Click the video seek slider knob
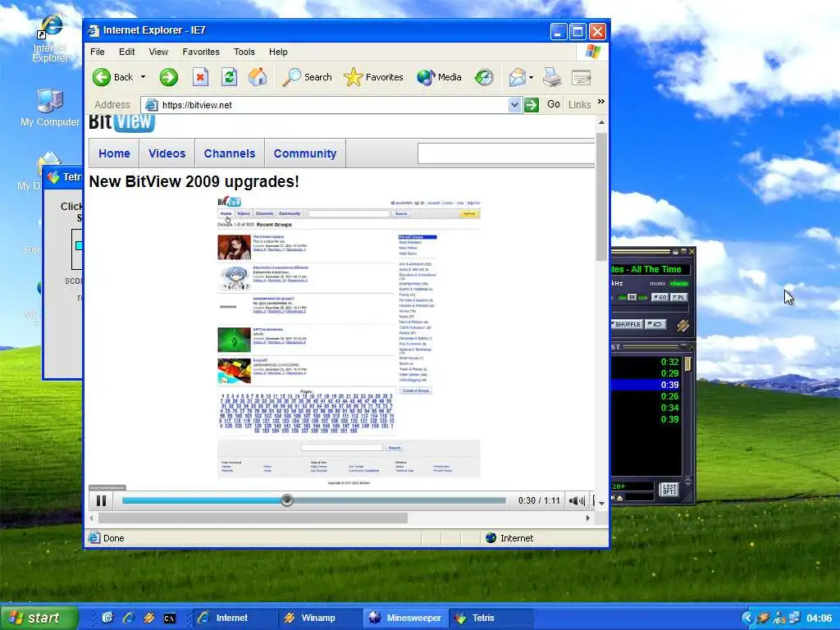This screenshot has width=840, height=630. [286, 500]
